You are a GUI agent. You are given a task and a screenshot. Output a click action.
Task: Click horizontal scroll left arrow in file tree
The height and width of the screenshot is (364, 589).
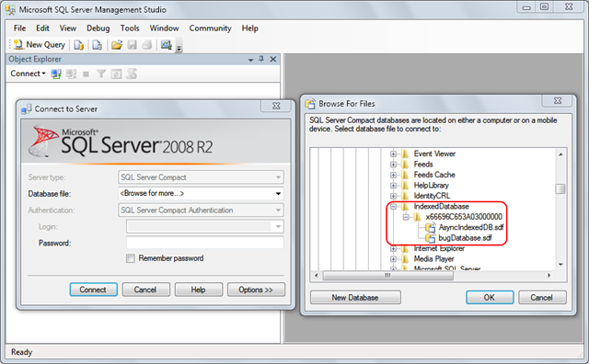point(317,276)
